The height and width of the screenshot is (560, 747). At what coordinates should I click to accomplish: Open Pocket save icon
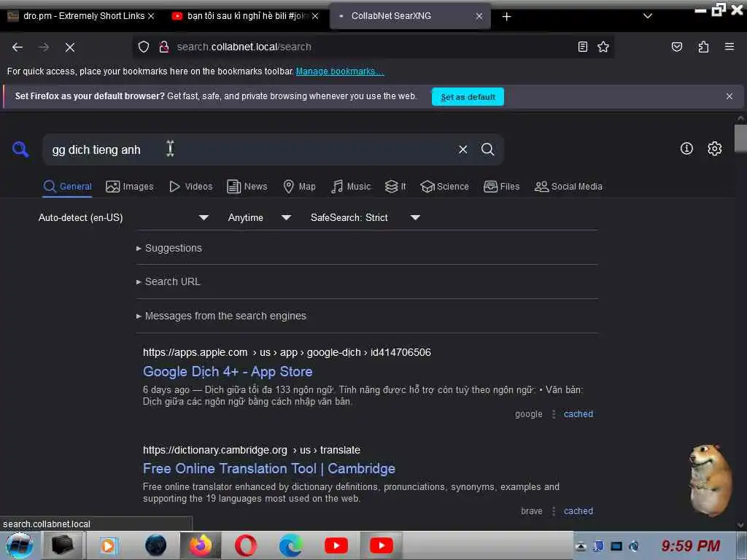pos(676,47)
